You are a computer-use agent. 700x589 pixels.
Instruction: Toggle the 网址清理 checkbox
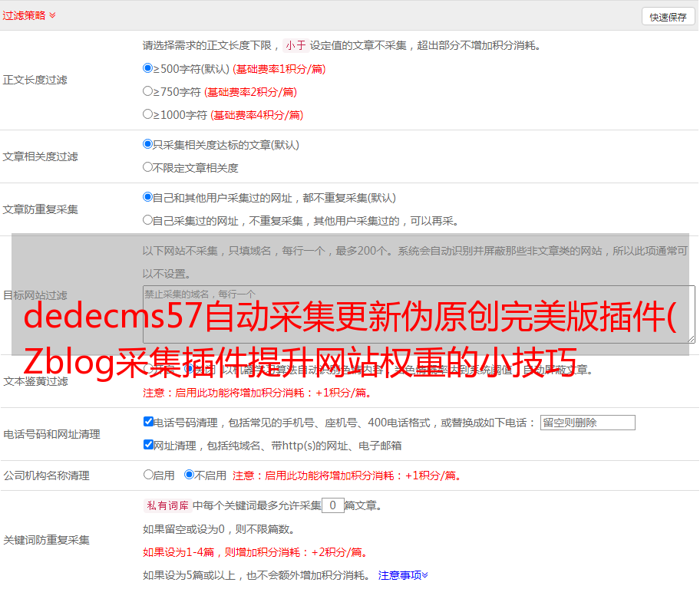[148, 444]
